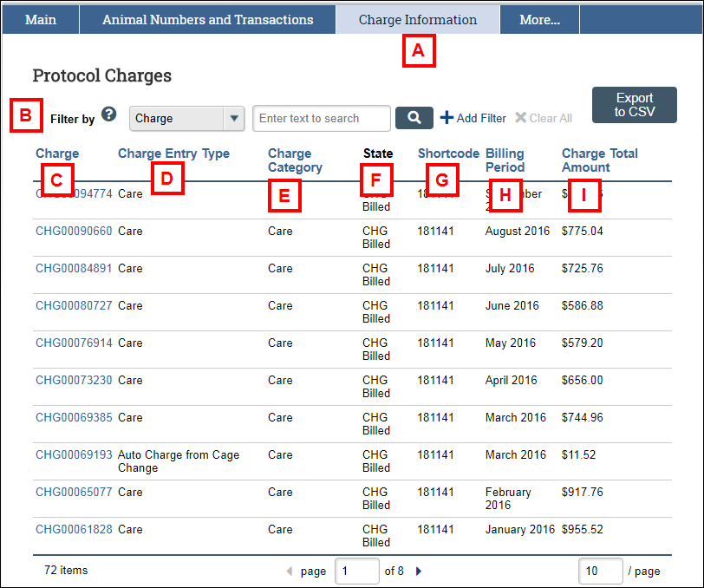Open charge CHG00069385

tap(74, 418)
